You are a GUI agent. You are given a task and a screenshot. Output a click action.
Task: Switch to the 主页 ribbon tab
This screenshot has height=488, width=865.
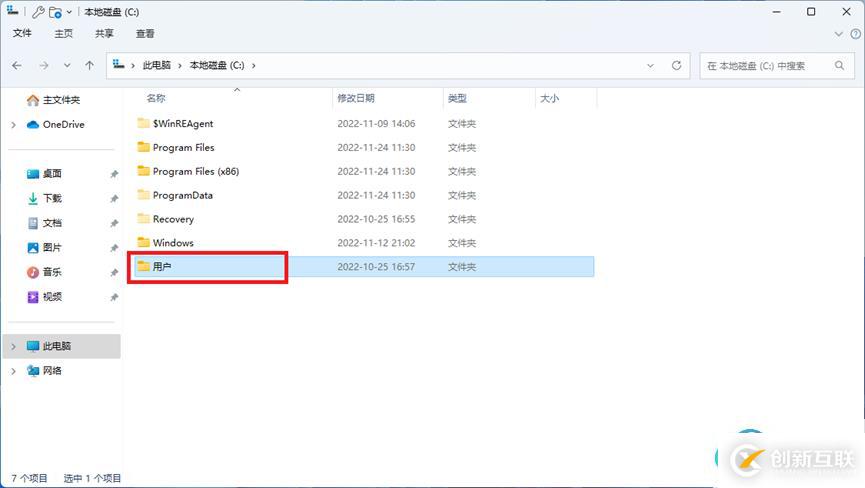click(x=63, y=34)
